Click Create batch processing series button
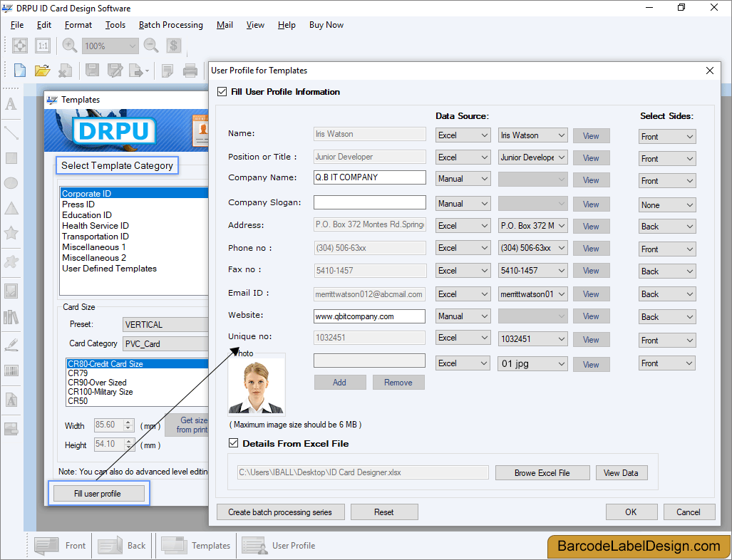The height and width of the screenshot is (560, 732). [281, 512]
